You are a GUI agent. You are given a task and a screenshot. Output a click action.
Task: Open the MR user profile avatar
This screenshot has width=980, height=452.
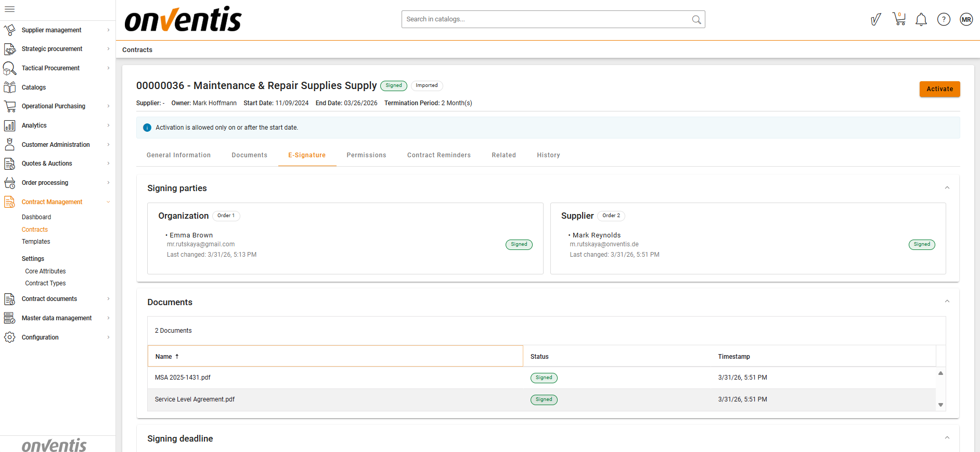coord(966,20)
